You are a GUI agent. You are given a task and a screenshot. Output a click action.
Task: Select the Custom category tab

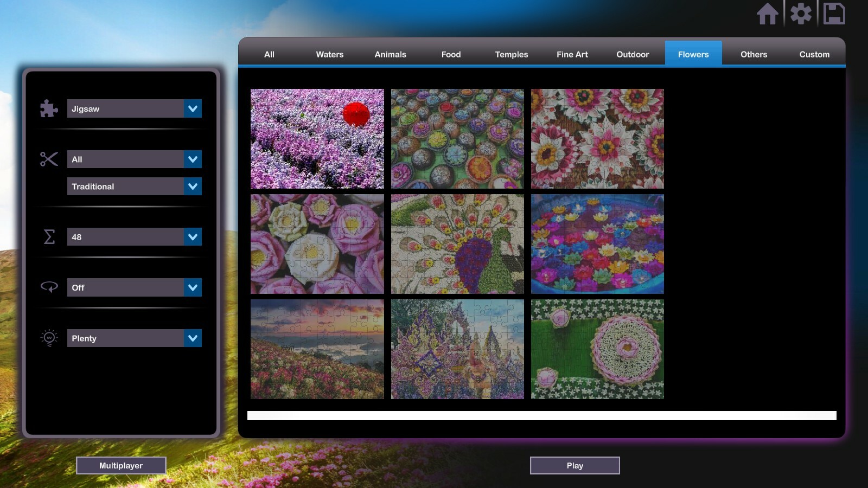813,54
